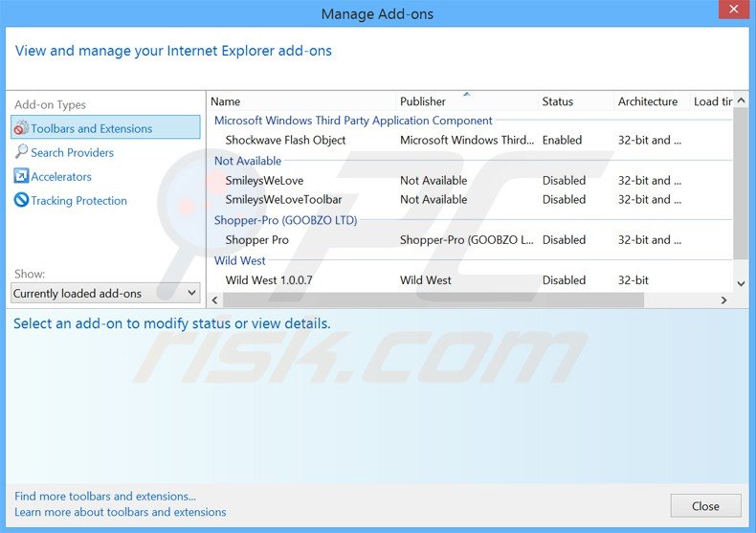Click the horizontal scroll right arrow
The height and width of the screenshot is (533, 756).
pyautogui.click(x=723, y=300)
